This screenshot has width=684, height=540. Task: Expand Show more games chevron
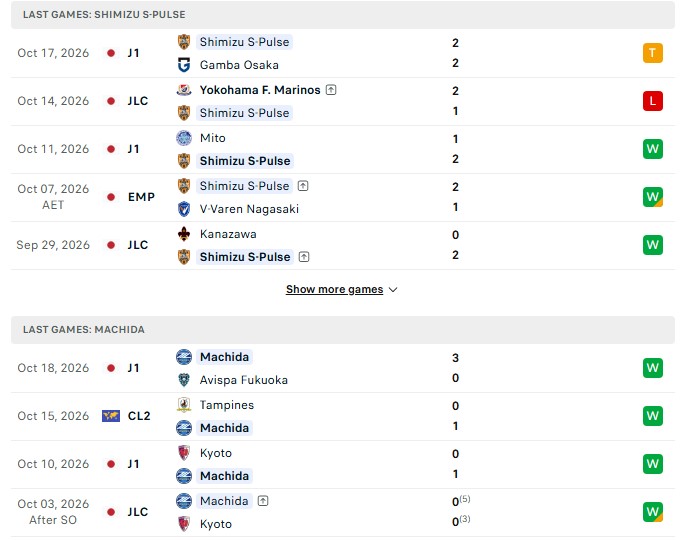pos(393,290)
